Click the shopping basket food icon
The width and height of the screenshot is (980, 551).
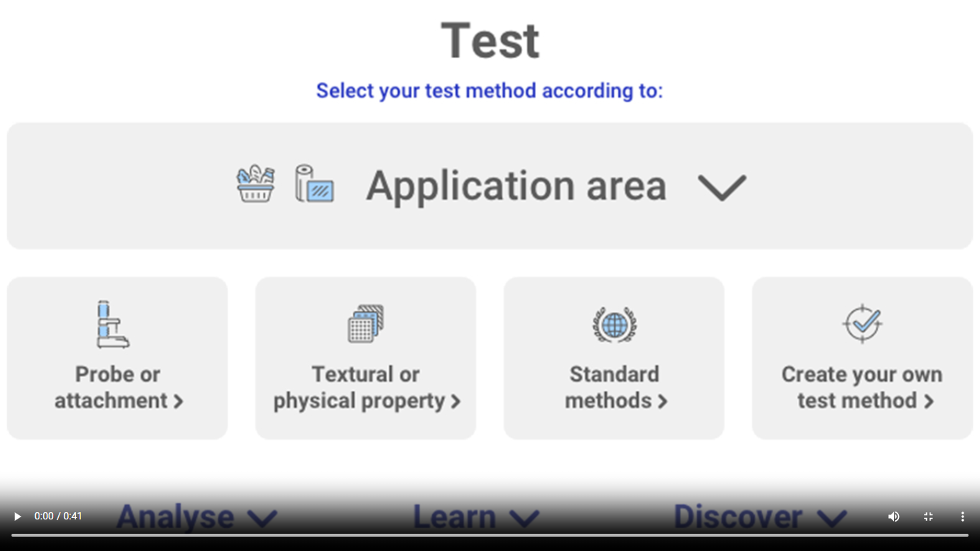pyautogui.click(x=255, y=184)
